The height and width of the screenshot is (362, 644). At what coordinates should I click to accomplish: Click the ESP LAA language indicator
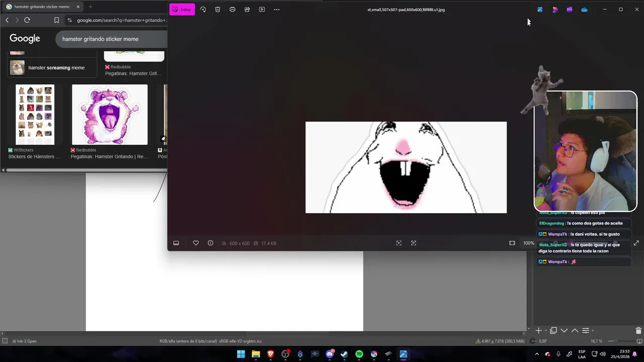point(582,354)
